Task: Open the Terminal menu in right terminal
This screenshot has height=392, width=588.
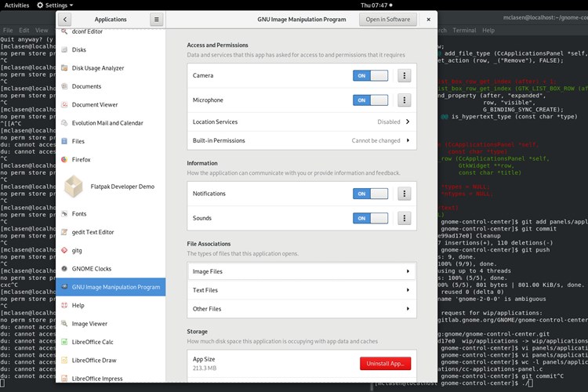Action: [464, 31]
